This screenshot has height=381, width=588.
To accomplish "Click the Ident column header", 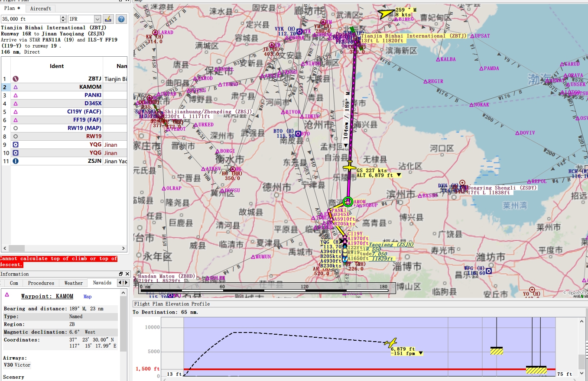I will [x=57, y=66].
